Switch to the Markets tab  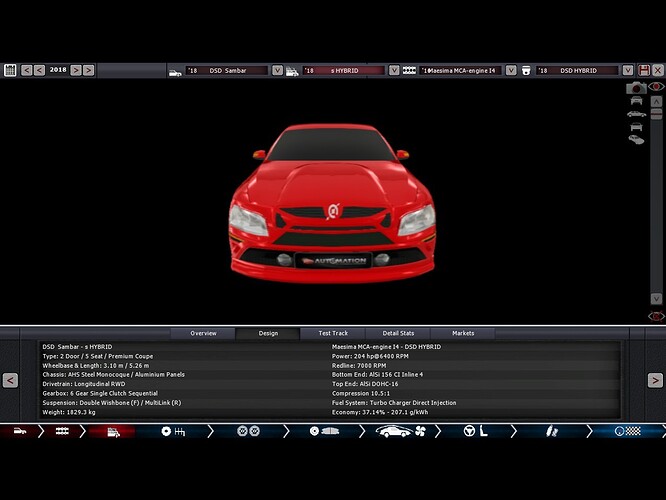click(463, 333)
